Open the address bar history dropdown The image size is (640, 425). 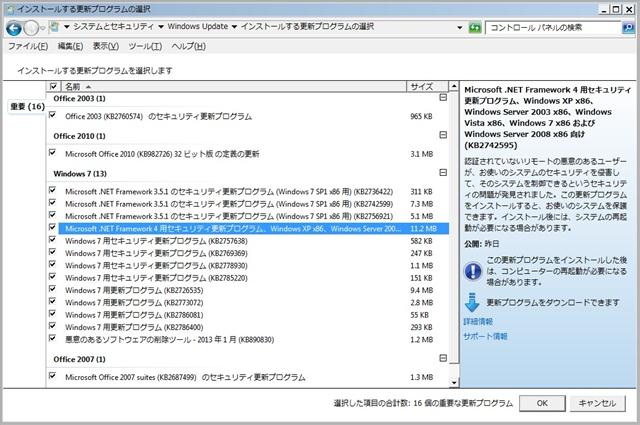(x=460, y=28)
